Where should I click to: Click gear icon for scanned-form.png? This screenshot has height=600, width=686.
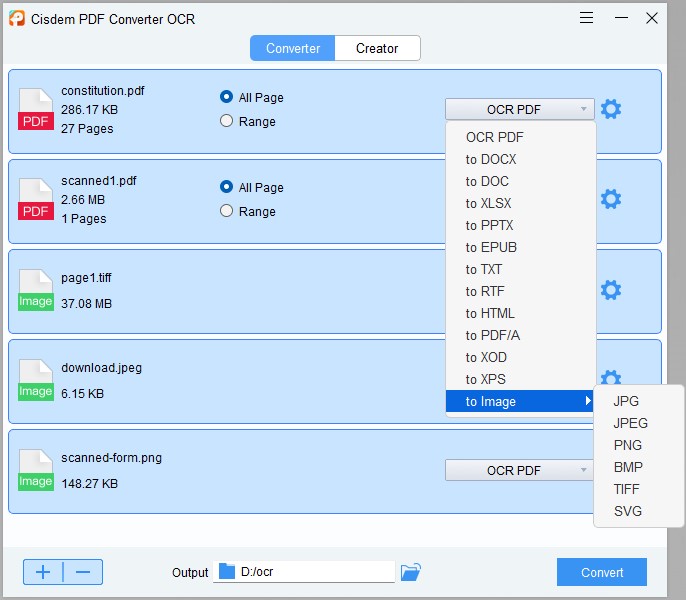(610, 470)
